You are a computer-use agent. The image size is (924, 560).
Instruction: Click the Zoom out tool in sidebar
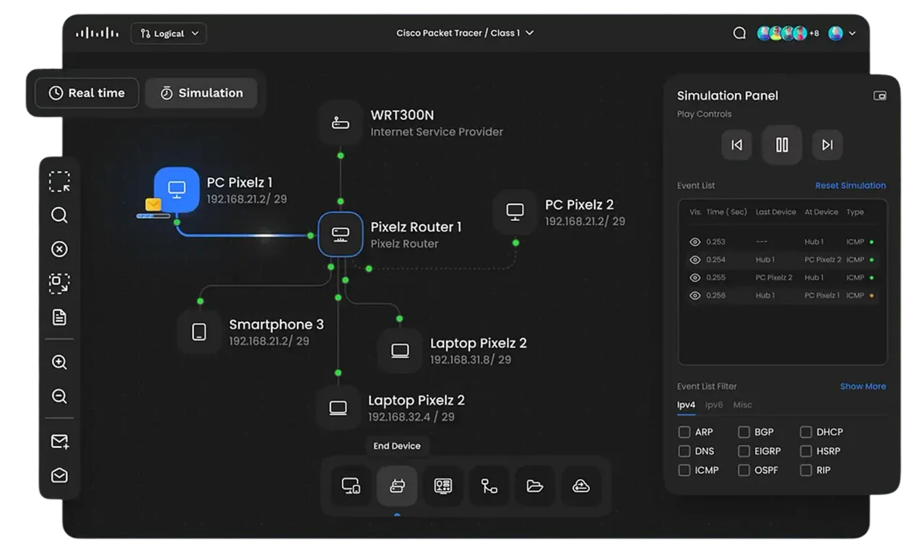coord(59,396)
